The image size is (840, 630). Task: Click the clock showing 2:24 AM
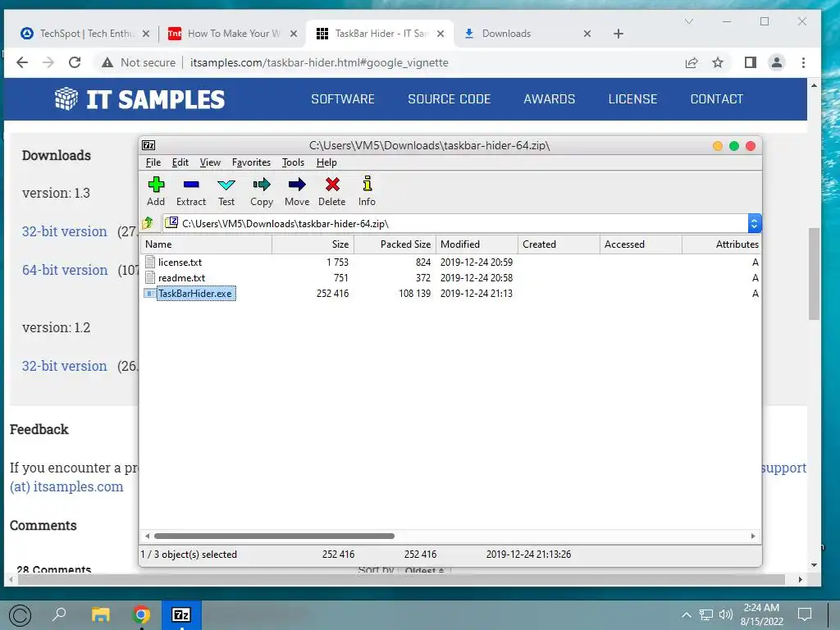761,608
